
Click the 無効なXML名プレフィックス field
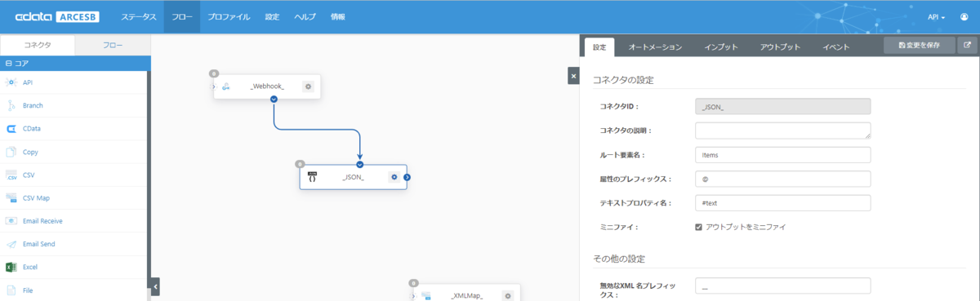pyautogui.click(x=782, y=286)
